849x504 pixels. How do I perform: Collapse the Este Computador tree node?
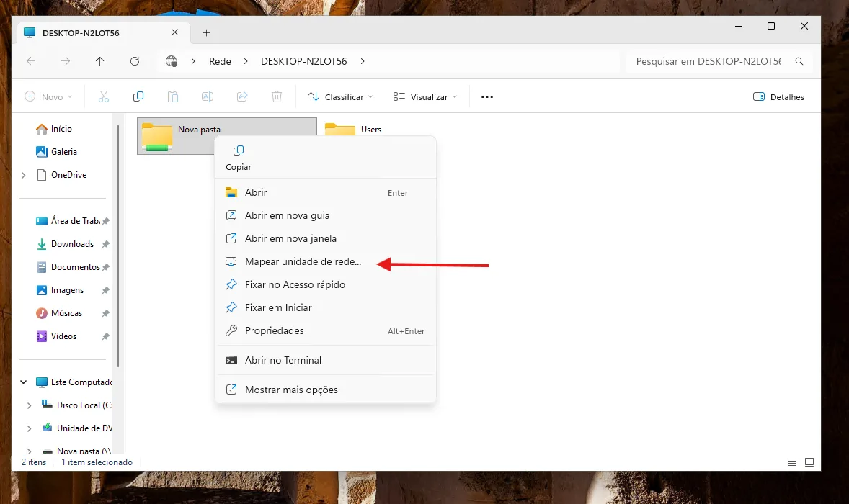[23, 382]
